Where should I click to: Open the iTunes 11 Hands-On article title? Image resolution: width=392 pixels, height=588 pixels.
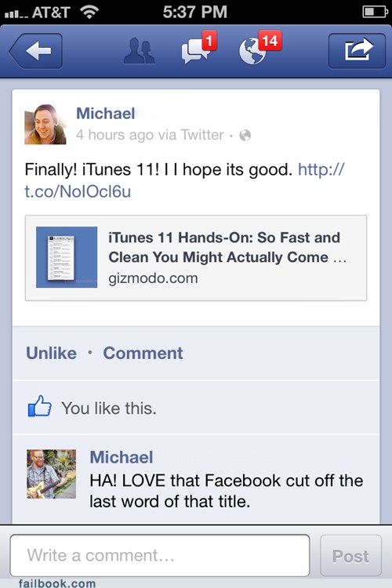tap(227, 248)
